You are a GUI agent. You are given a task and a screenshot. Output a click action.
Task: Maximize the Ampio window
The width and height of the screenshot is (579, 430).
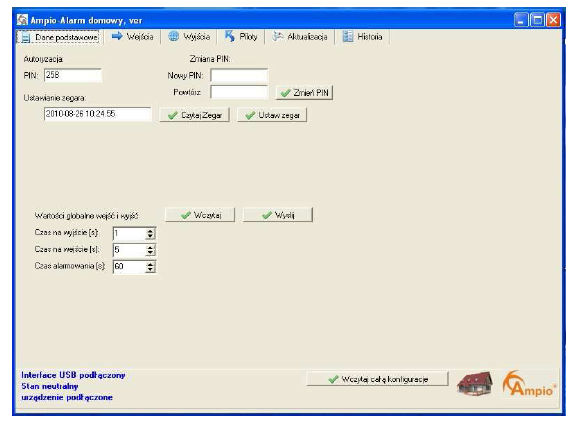click(x=537, y=20)
